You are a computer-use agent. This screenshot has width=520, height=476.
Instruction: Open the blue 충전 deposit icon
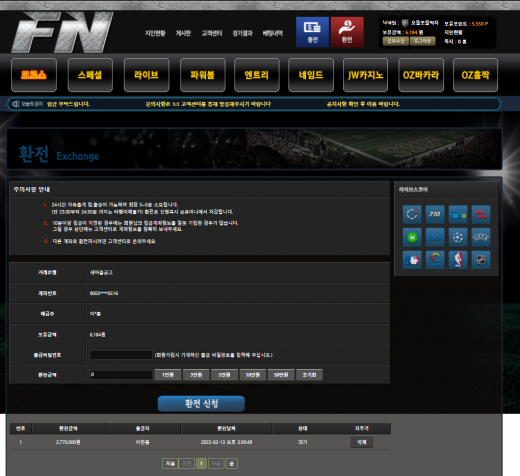point(312,32)
